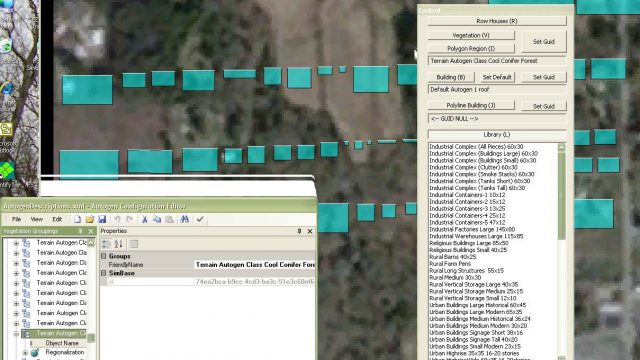Click the Building (B) button
Screen dimensions: 640x360
451,77
